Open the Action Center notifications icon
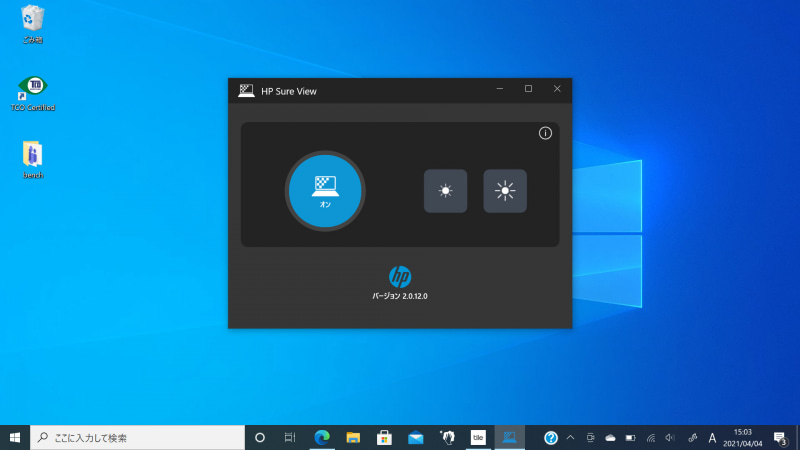800x450 pixels. point(780,438)
